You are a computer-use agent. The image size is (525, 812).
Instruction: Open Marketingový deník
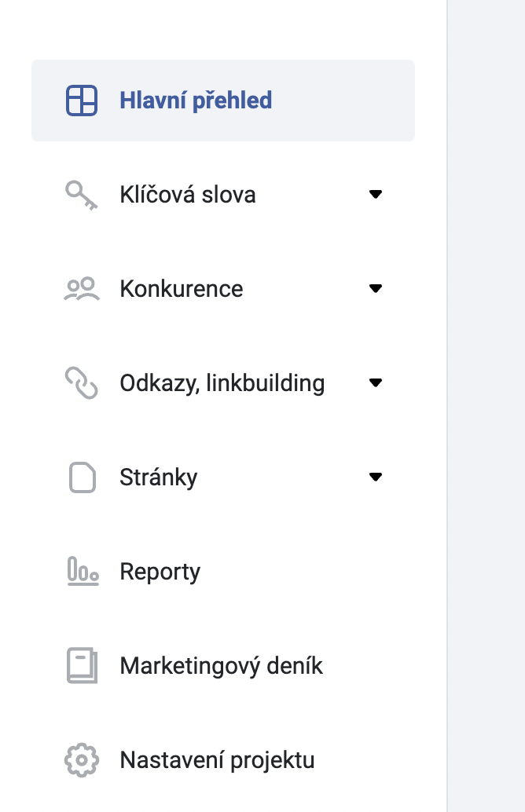point(221,665)
